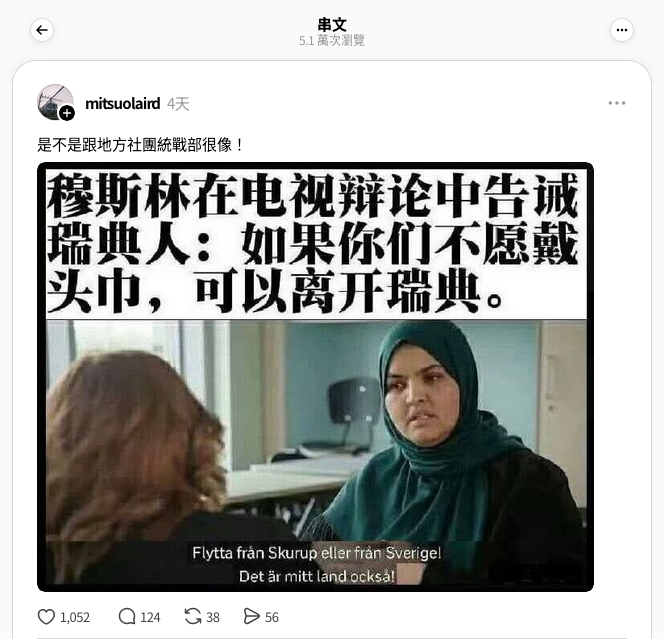This screenshot has height=639, width=664.
Task: Open replies via the comment bubble icon
Action: pyautogui.click(x=127, y=617)
